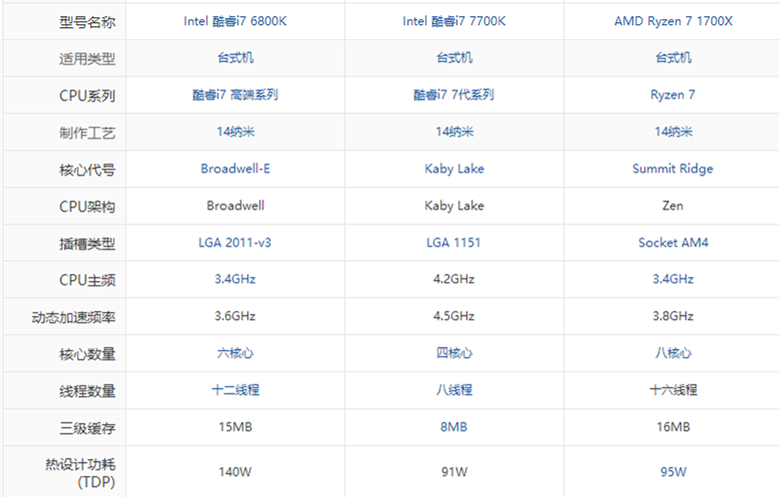Open the Intel 酷睿i7 6800K product link
The height and width of the screenshot is (497, 779).
point(235,21)
